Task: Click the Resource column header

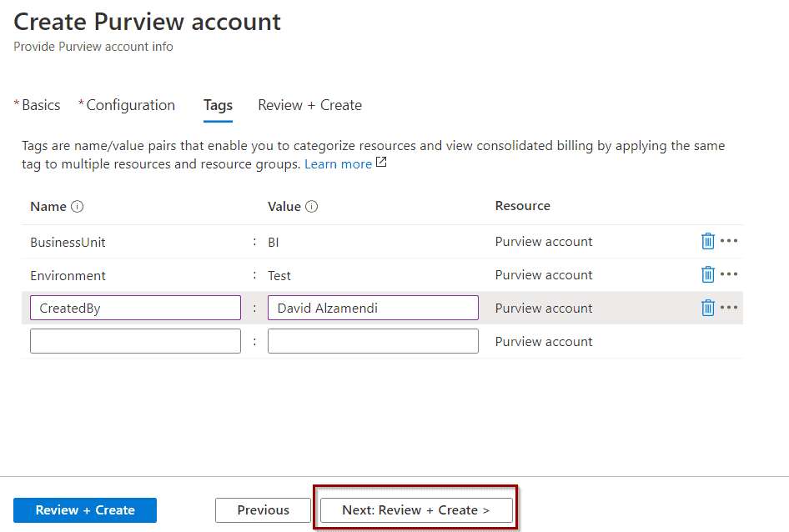Action: point(523,206)
